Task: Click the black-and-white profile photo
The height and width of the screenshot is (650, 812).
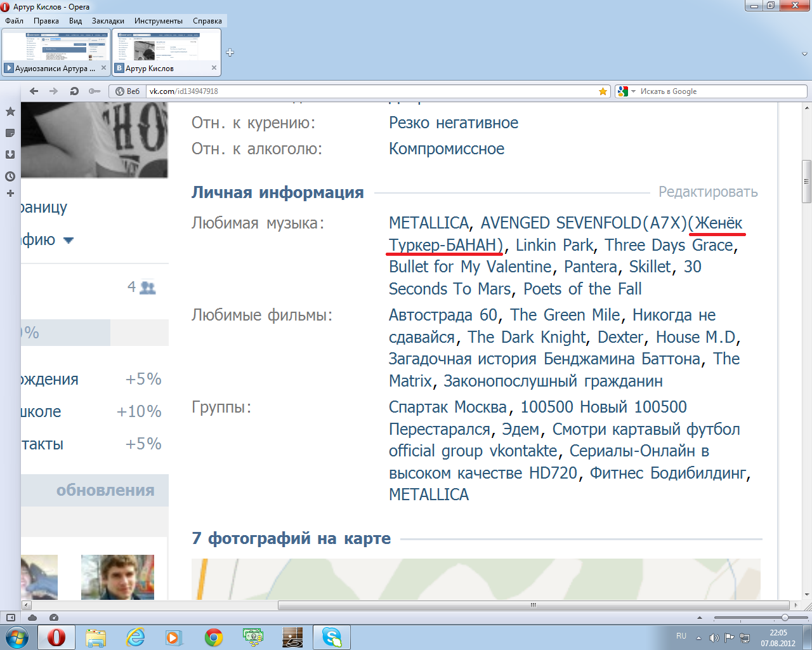Action: pyautogui.click(x=94, y=140)
